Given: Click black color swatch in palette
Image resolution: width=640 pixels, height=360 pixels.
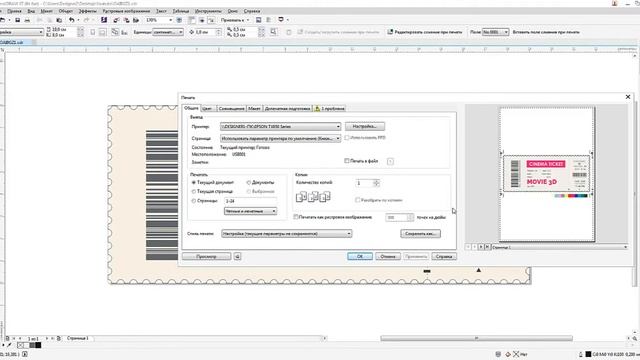Looking at the screenshot, I should pos(38,345).
